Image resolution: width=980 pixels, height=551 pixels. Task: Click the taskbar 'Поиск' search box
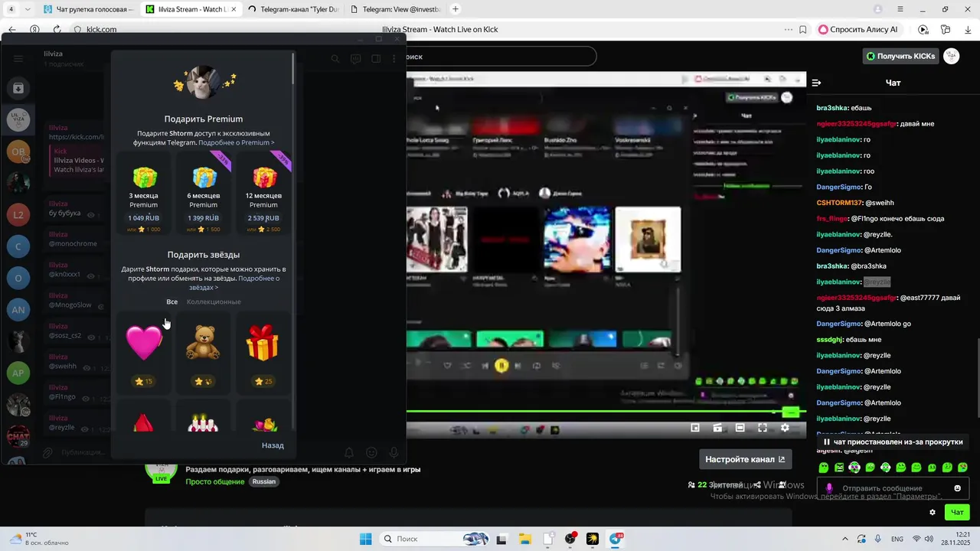pos(434,539)
